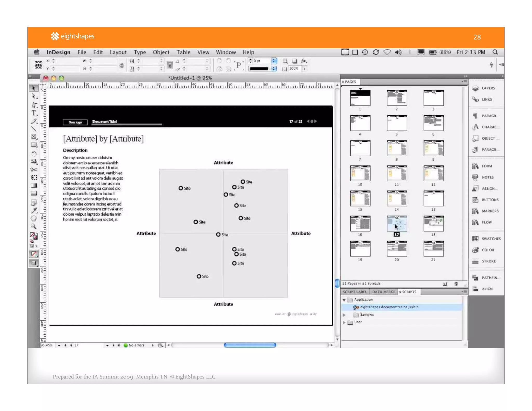Select the Type tool
This screenshot has height=411, width=532.
click(x=34, y=113)
